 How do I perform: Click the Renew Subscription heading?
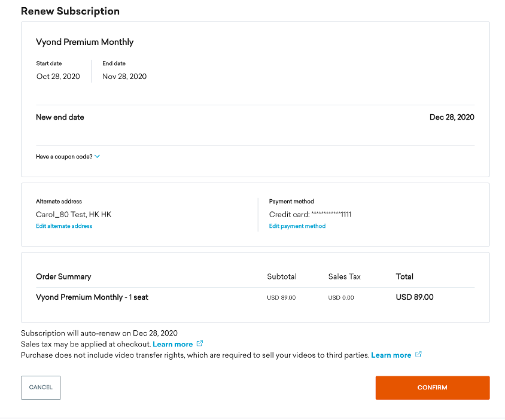point(70,11)
